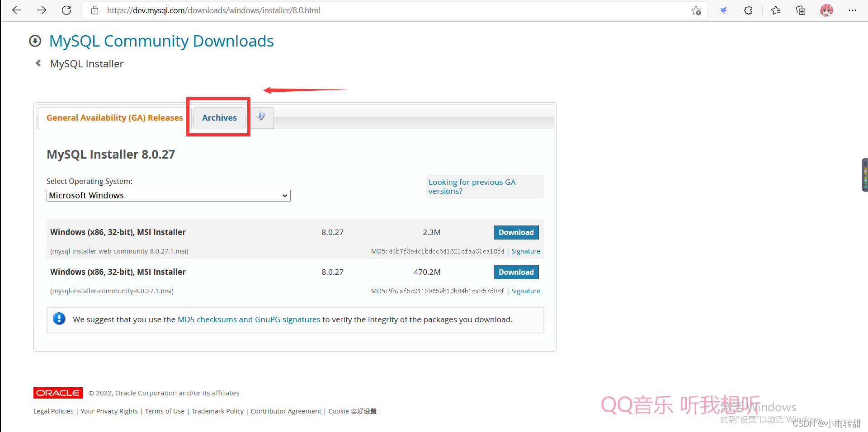Click the MySQL Installer 8.0.27 heading

coord(111,155)
